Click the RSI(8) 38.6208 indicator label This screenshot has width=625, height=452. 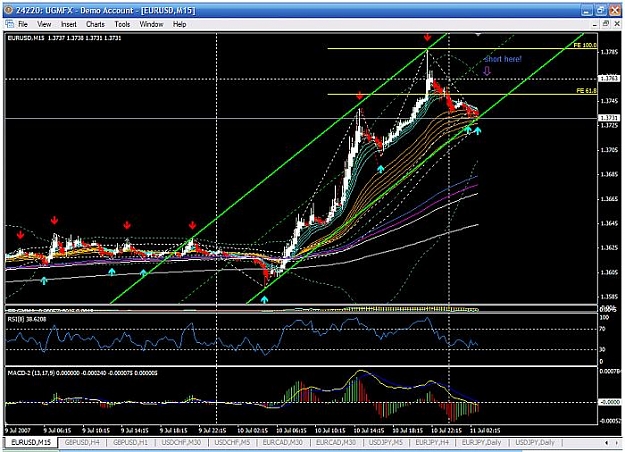coord(27,319)
